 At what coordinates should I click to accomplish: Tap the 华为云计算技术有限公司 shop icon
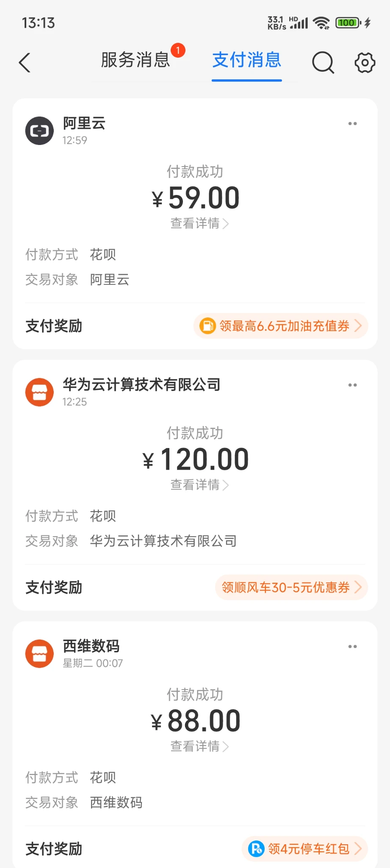pos(39,392)
